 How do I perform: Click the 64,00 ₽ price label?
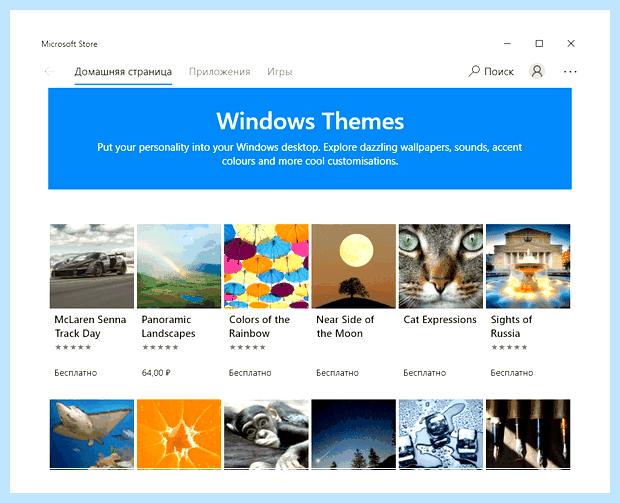[x=156, y=373]
